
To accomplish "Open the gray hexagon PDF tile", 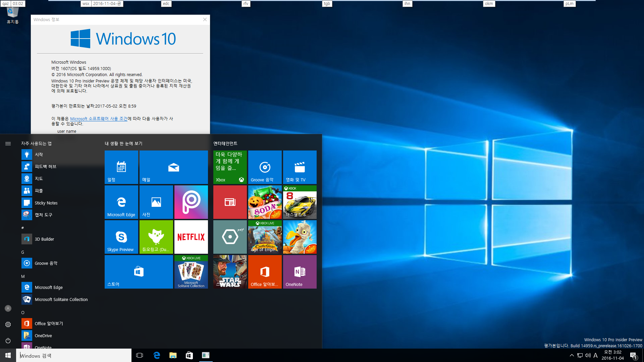I will 230,237.
